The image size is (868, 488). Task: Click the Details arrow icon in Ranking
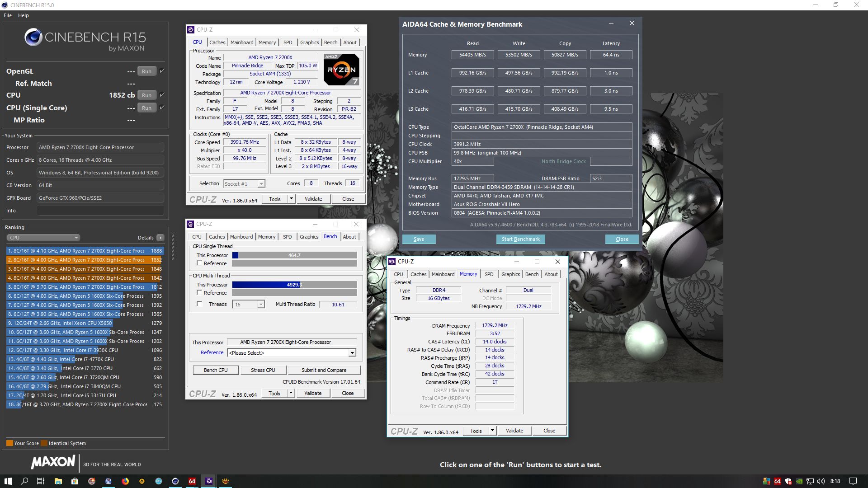click(x=160, y=238)
